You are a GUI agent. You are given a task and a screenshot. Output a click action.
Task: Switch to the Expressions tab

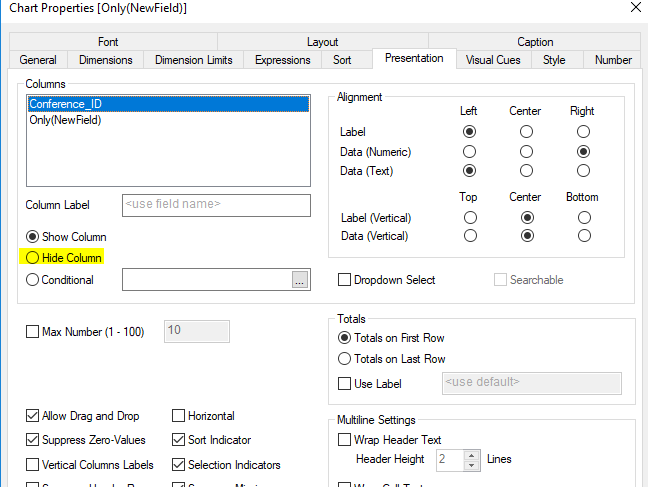283,60
